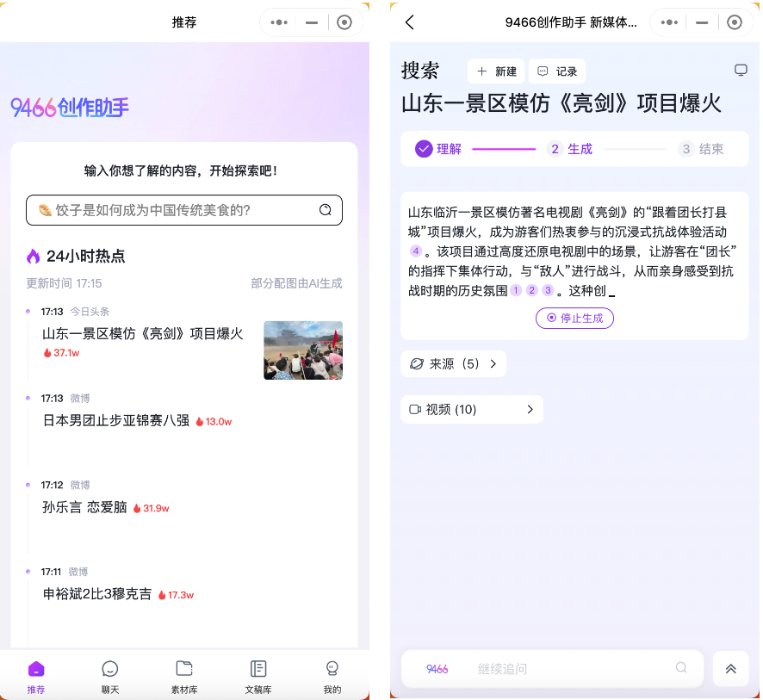
Task: Expand the 来源 (5) sources list
Action: pyautogui.click(x=454, y=364)
